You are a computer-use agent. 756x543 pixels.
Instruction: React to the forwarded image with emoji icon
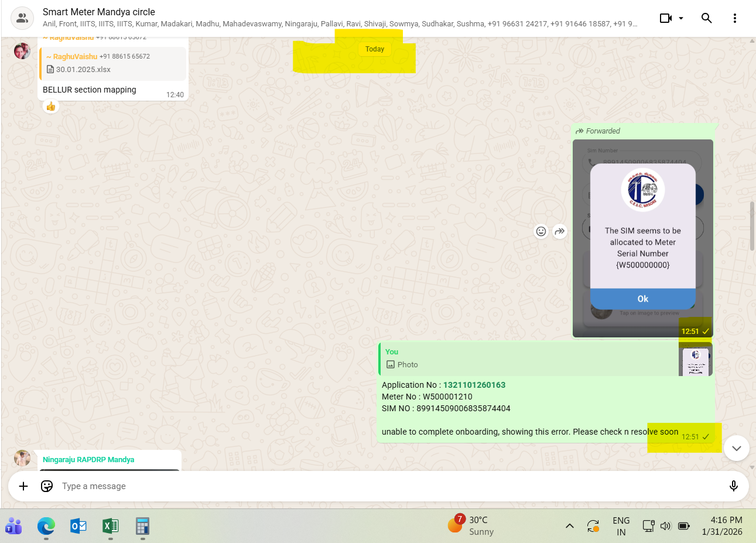pyautogui.click(x=541, y=231)
